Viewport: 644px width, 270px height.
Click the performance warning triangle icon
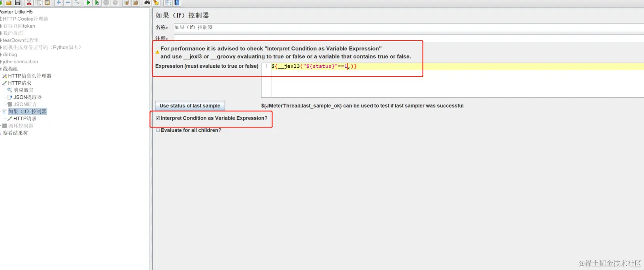coord(157,52)
